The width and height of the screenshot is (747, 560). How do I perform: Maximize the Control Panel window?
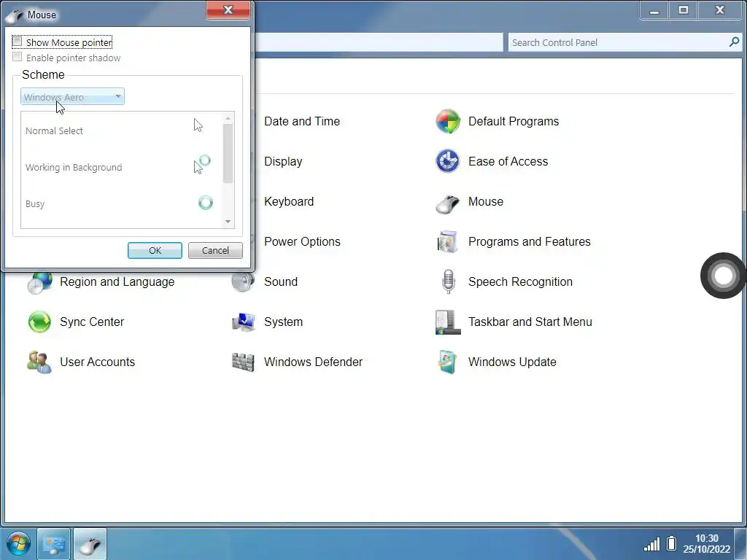683,10
